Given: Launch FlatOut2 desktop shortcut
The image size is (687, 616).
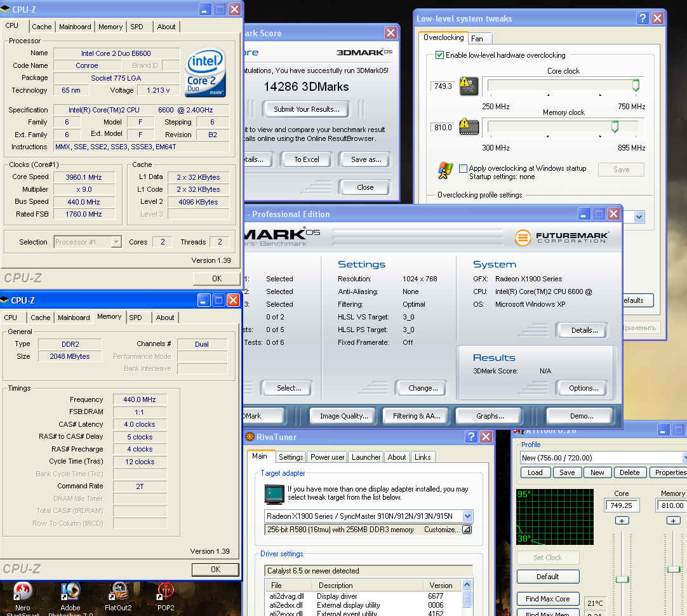Looking at the screenshot, I should [118, 597].
